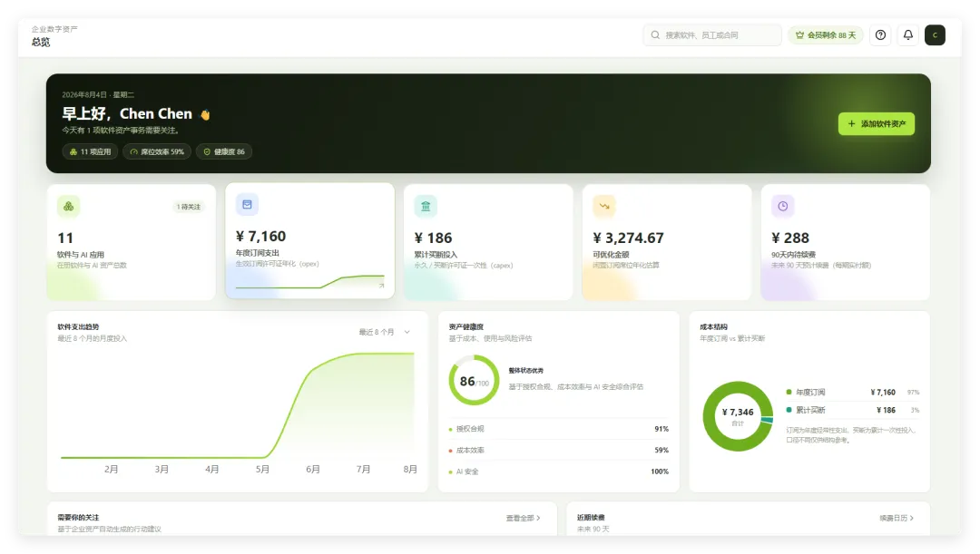Image resolution: width=980 pixels, height=554 pixels.
Task: Click the teal 累计买断 legend dot
Action: pos(789,410)
